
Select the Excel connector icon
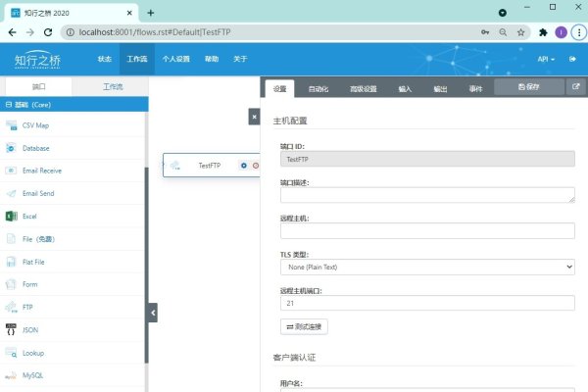pos(11,216)
